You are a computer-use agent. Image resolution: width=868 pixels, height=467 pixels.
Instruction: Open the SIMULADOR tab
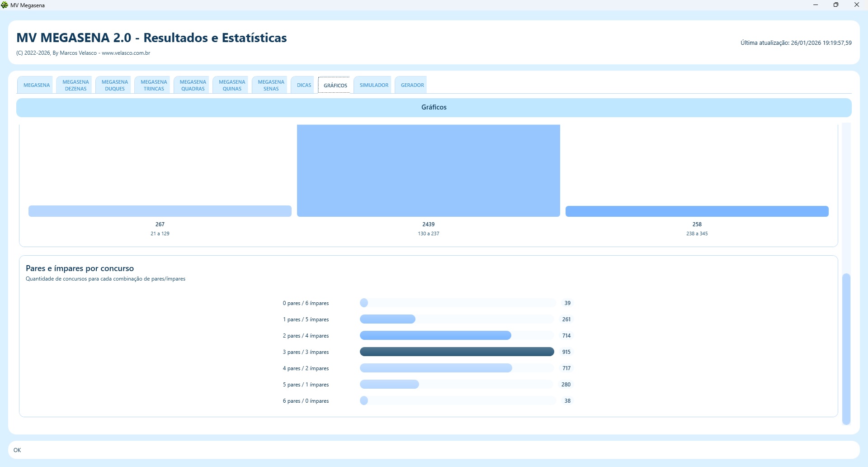coord(374,85)
